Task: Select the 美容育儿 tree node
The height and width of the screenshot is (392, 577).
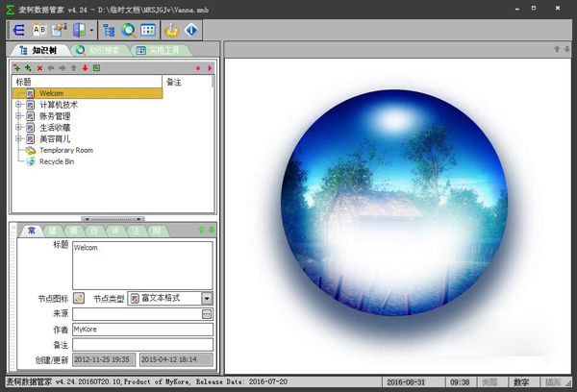Action: (55, 139)
